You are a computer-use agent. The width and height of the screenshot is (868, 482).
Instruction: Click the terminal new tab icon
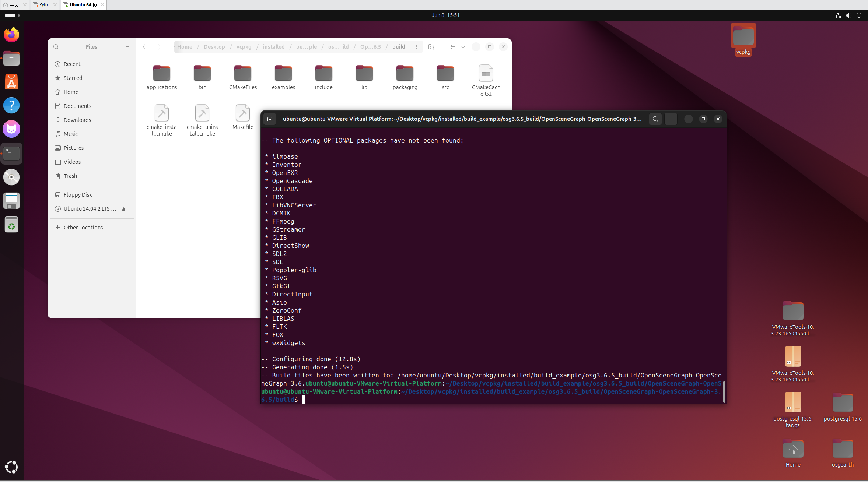pyautogui.click(x=270, y=119)
